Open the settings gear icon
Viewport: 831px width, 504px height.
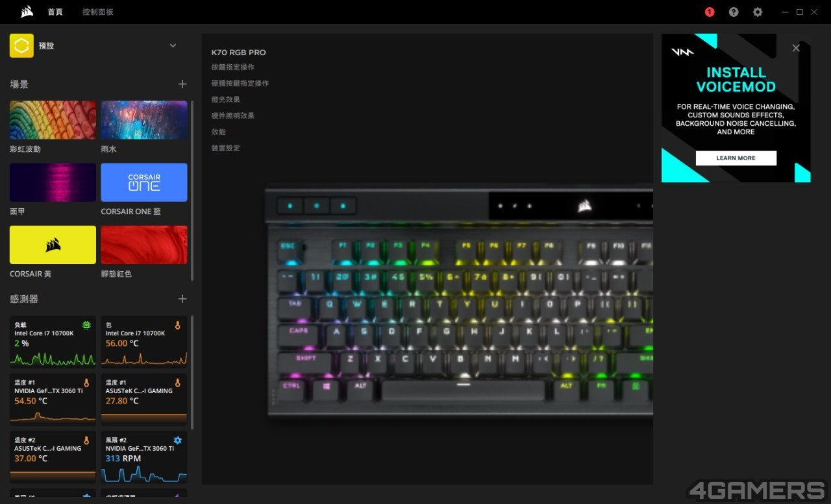point(758,12)
